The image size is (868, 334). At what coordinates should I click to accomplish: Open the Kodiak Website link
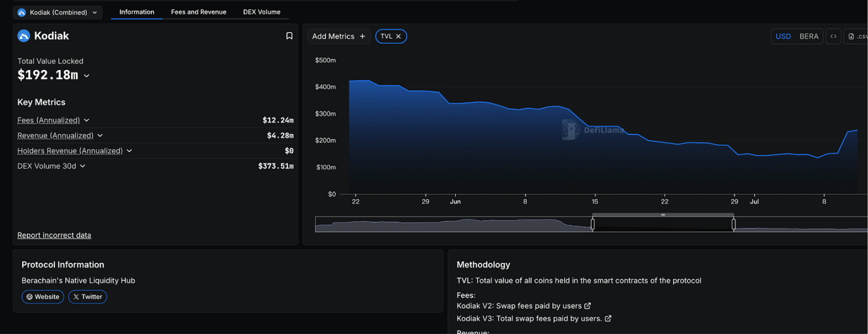tap(43, 297)
